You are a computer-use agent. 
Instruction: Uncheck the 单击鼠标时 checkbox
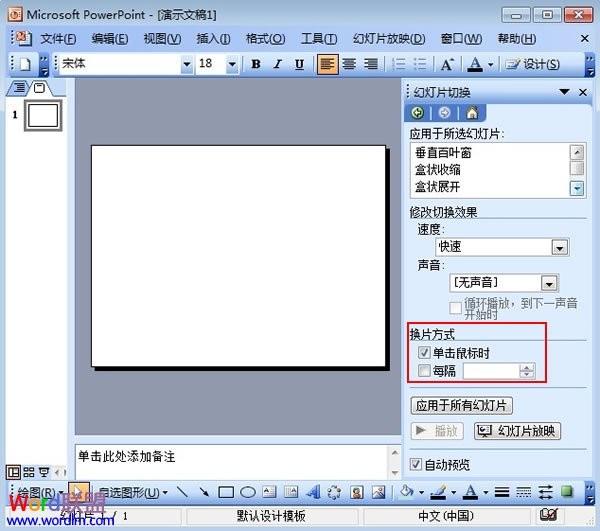pos(424,352)
